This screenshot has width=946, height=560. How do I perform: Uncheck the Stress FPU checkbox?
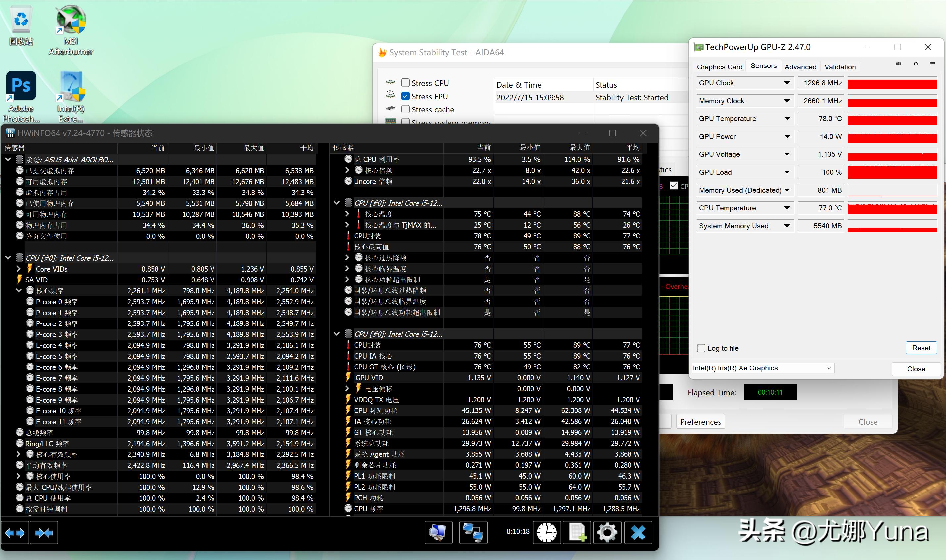coord(405,96)
